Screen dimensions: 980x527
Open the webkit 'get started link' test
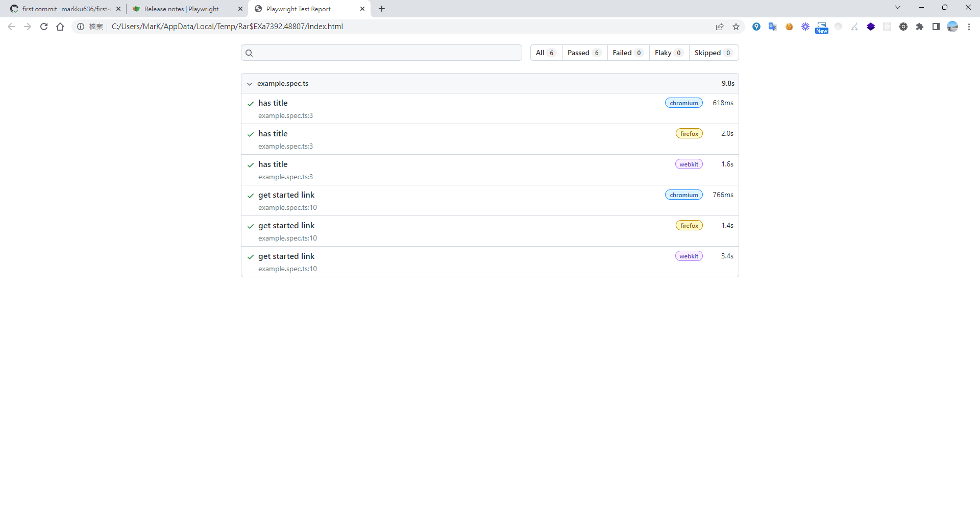coord(286,256)
